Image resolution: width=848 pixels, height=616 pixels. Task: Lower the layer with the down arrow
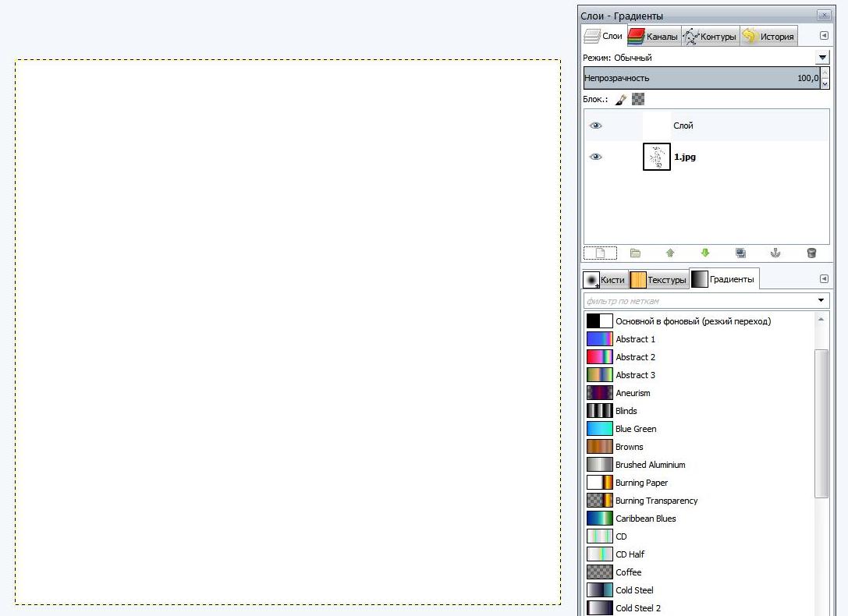click(x=704, y=253)
